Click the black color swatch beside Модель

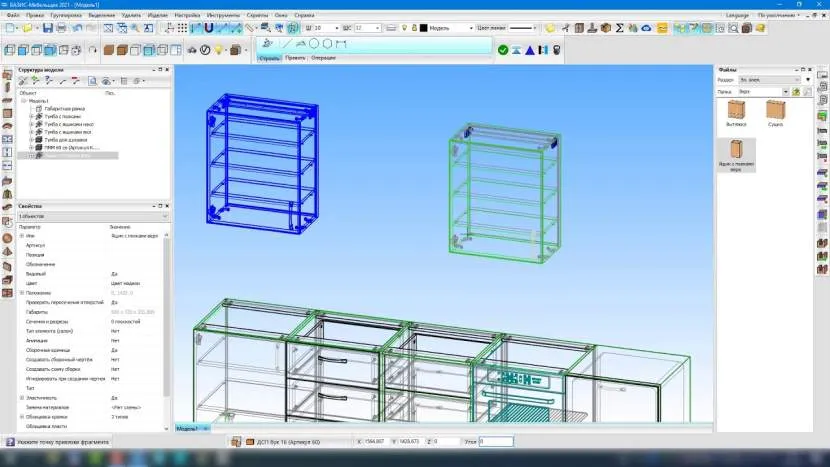point(423,28)
